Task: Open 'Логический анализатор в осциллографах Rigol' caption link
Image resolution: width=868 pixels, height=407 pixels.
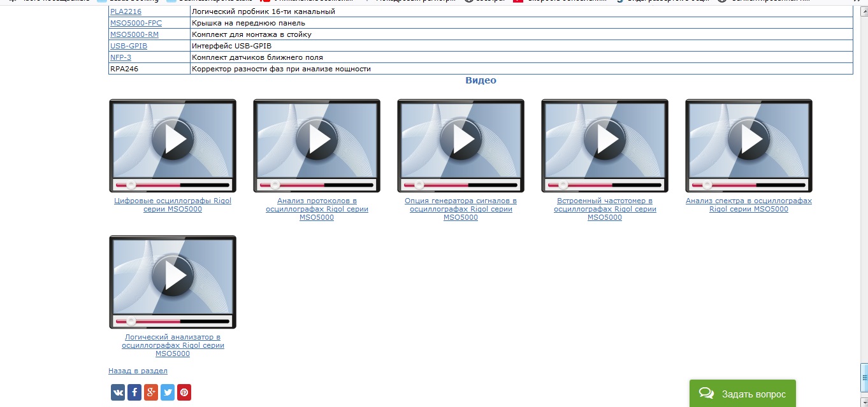Action: 173,345
